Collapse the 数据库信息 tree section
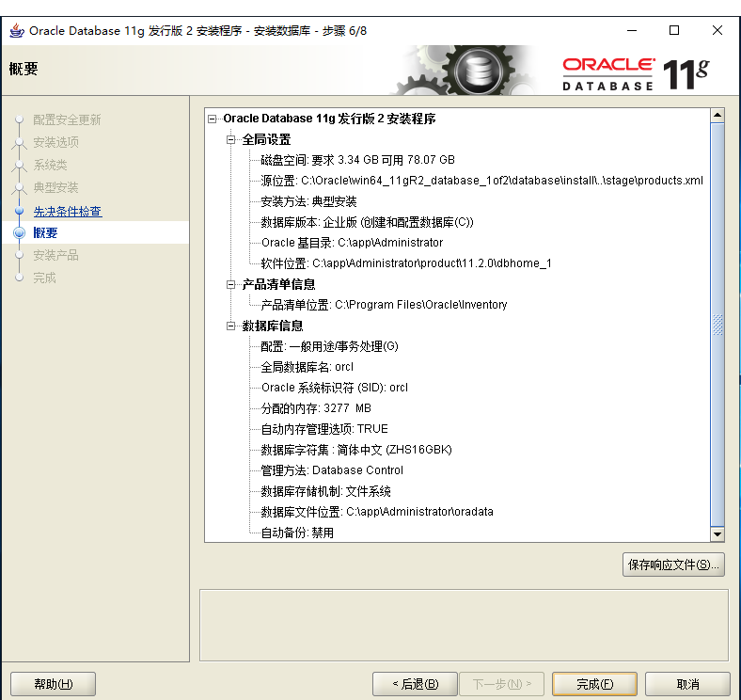 click(x=230, y=326)
